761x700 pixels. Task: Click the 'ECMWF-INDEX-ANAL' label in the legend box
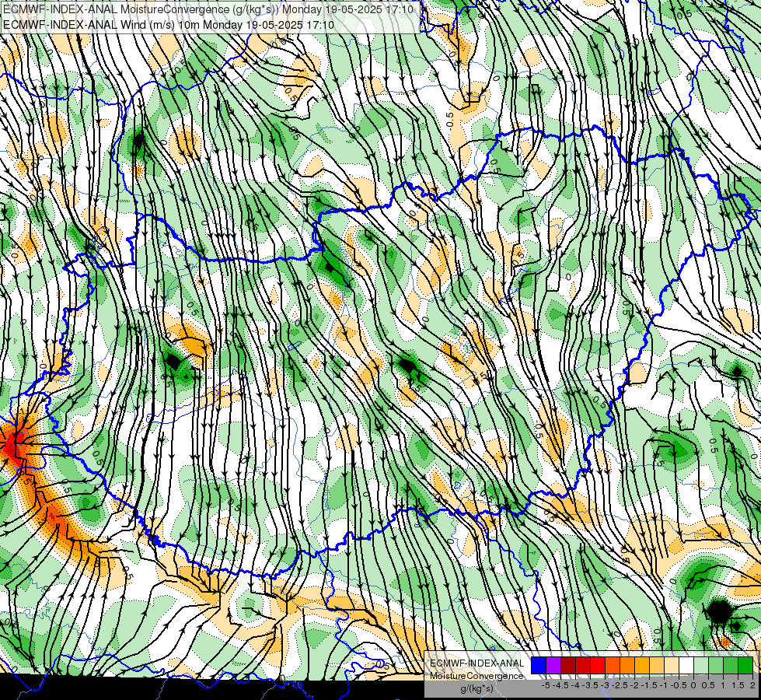tap(476, 663)
